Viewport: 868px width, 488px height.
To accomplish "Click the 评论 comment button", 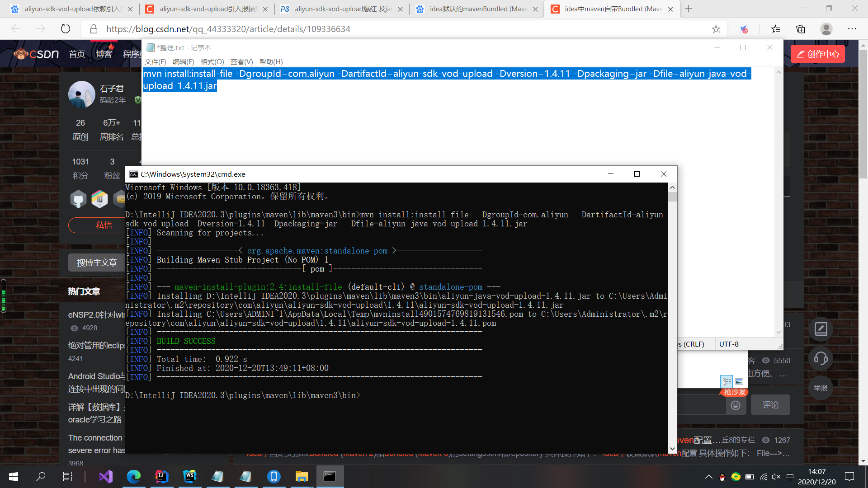I will pos(770,405).
